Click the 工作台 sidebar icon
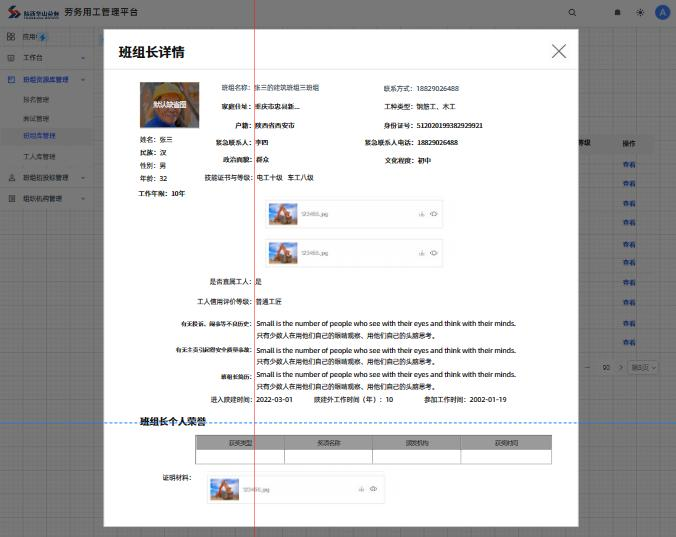The height and width of the screenshot is (537, 676). coord(11,57)
